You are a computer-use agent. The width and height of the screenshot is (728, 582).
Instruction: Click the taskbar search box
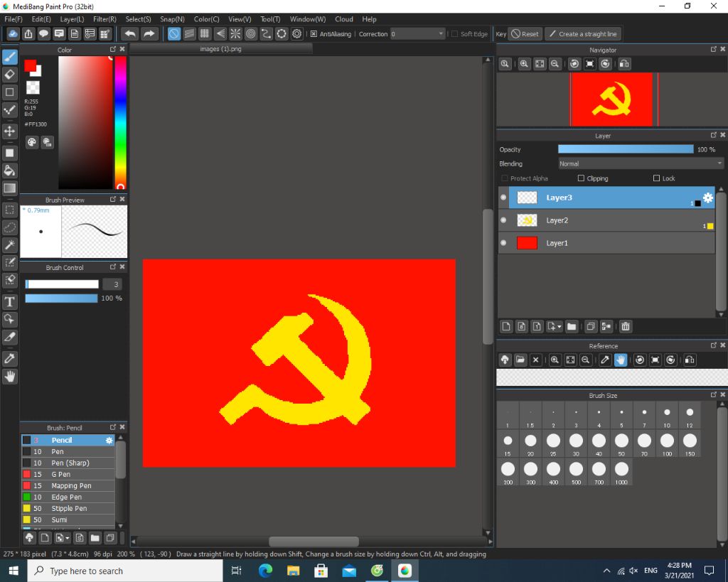point(125,571)
